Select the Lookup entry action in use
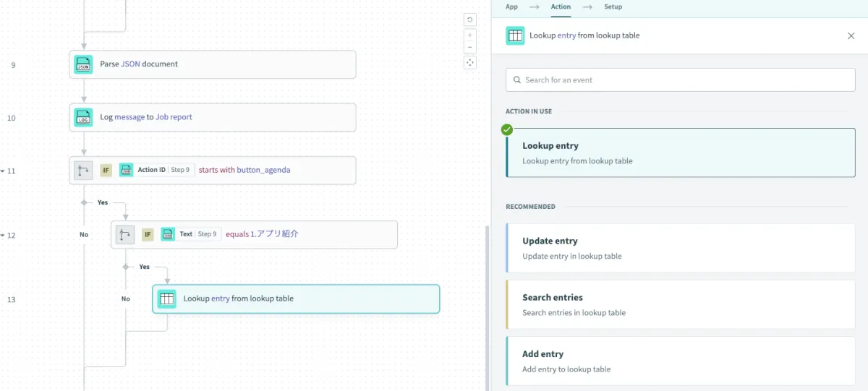 681,152
